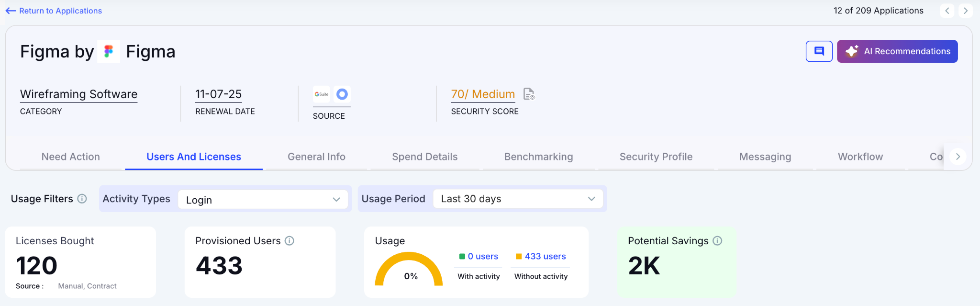Click the Manual, Contract source text
980x306 pixels.
tap(87, 286)
